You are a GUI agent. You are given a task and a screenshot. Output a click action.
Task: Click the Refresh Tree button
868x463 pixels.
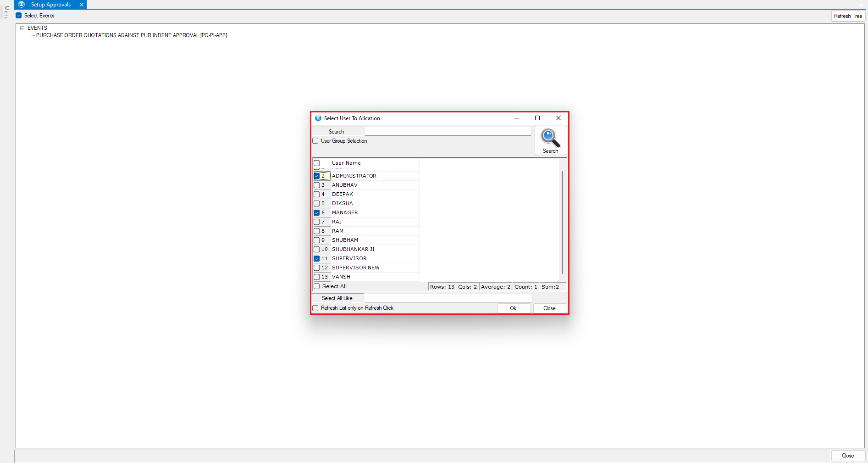[x=848, y=16]
